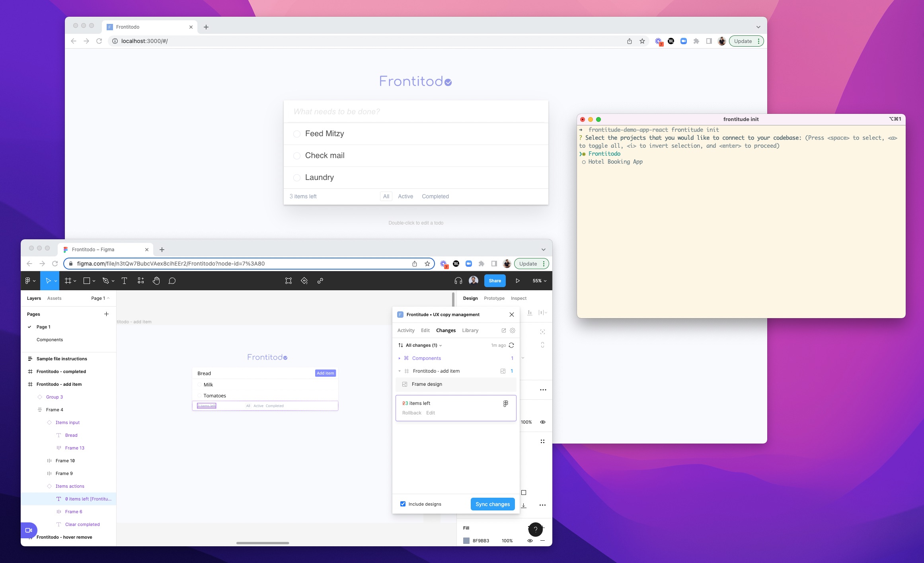This screenshot has height=563, width=924.
Task: Open the Prototype tab
Action: (494, 298)
